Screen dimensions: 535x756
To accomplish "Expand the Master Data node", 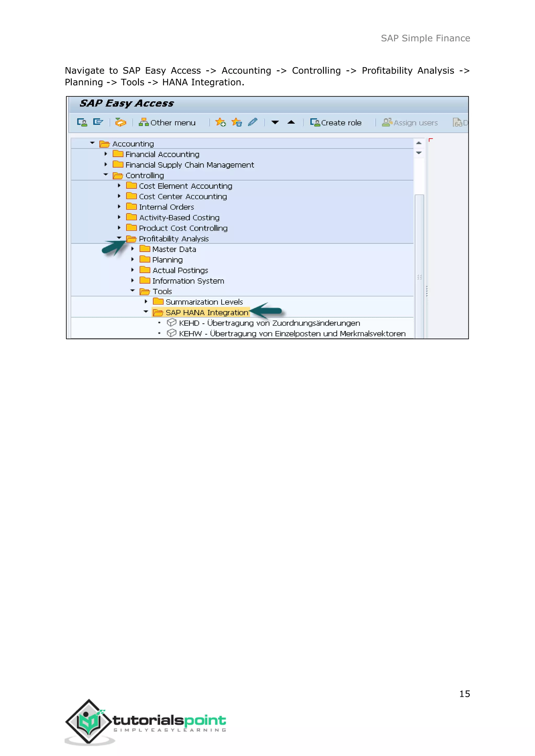I will 132,249.
